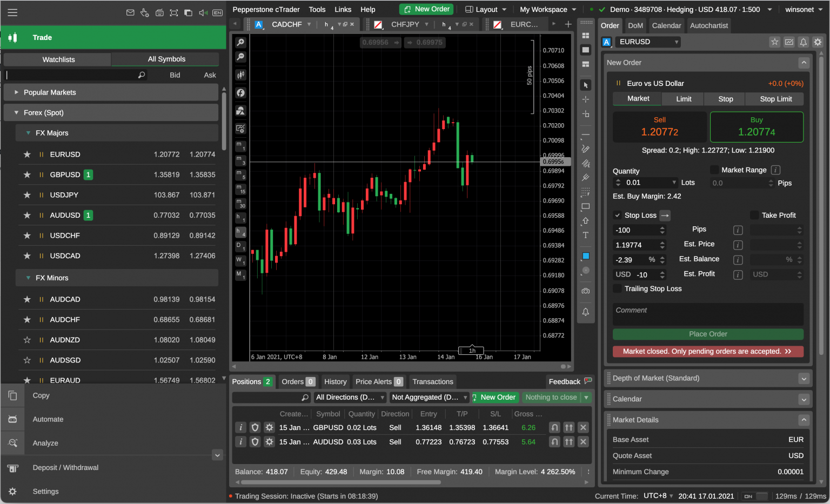
Task: Uncheck the Stop Loss checkbox
Action: pyautogui.click(x=617, y=215)
